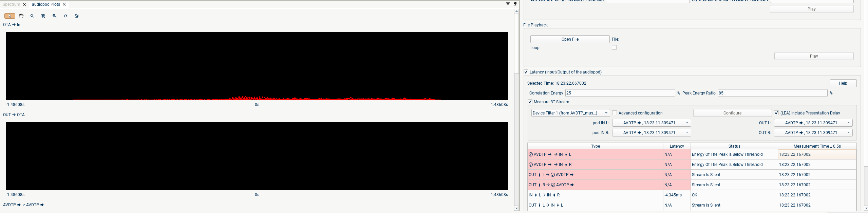The height and width of the screenshot is (213, 868).
Task: Open the tab list dropdown arrow
Action: [508, 4]
